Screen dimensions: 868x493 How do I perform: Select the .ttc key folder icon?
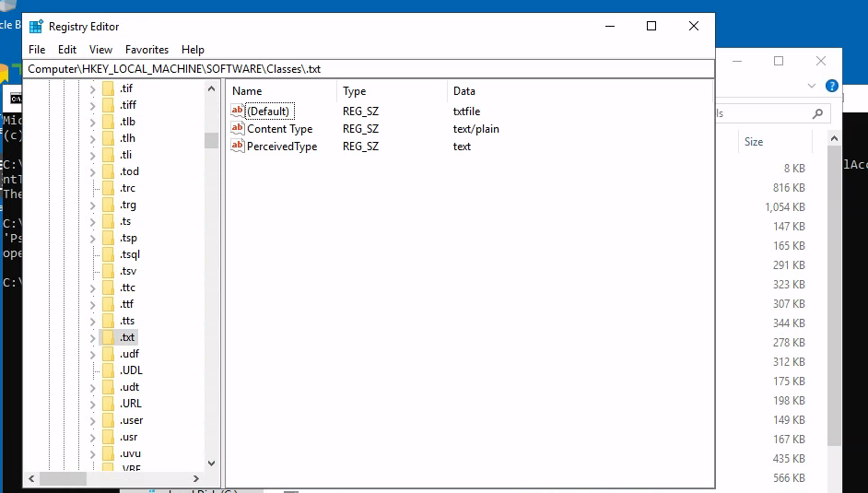pos(109,288)
